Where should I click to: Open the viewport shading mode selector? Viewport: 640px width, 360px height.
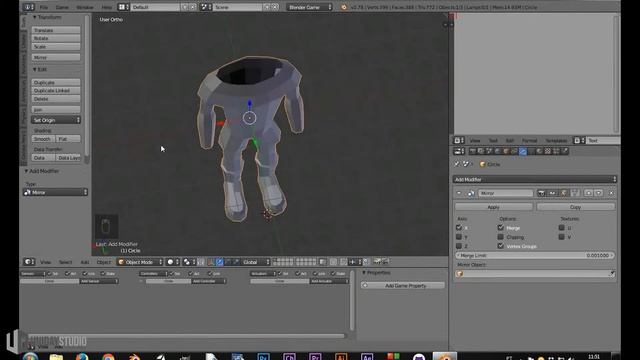point(173,262)
